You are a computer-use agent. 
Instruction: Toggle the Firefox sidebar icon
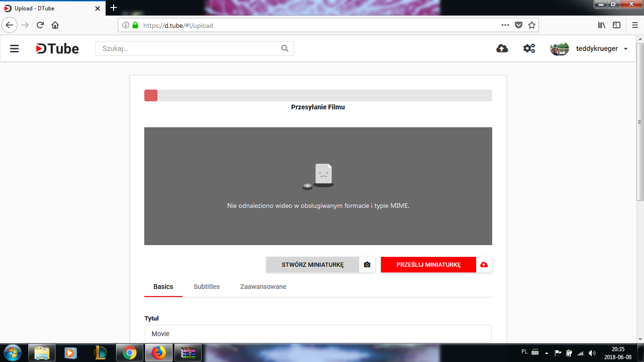point(617,25)
